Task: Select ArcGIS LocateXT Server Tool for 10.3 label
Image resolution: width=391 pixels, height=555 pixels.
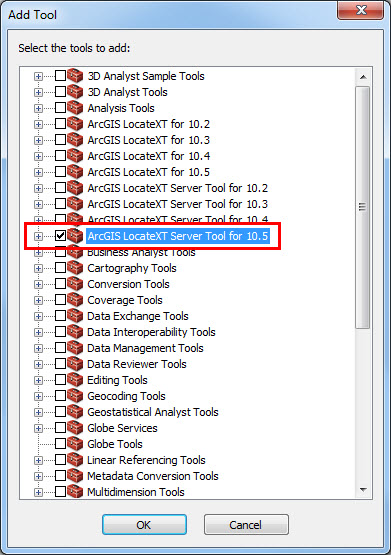Action: coord(178,204)
